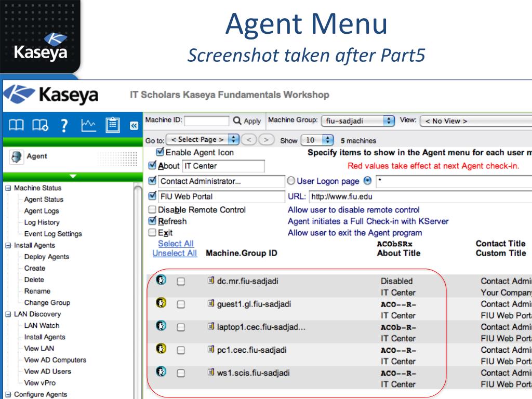Open the book icon in blue toolbar

point(16,125)
